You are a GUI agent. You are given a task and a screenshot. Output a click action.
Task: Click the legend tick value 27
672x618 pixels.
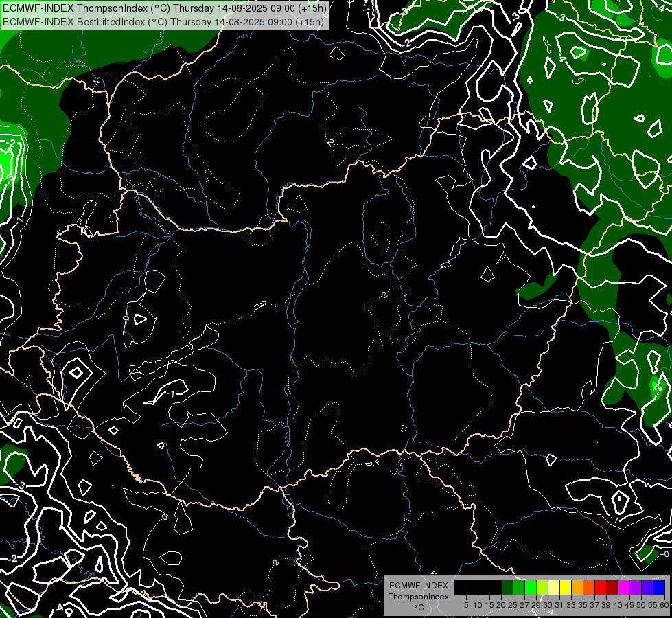[524, 605]
